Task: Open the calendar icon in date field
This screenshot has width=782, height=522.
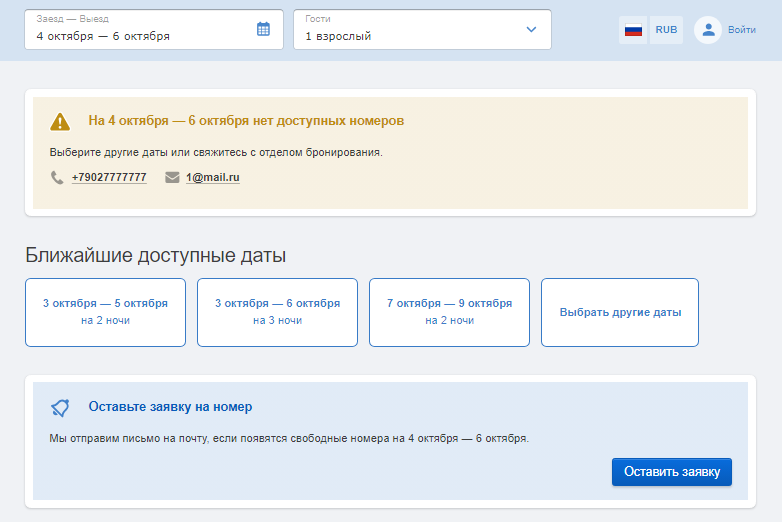Action: 263,29
